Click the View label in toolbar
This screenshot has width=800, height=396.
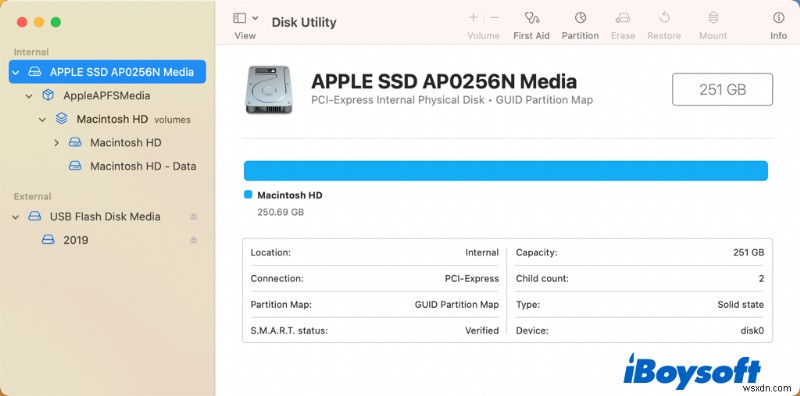point(245,36)
